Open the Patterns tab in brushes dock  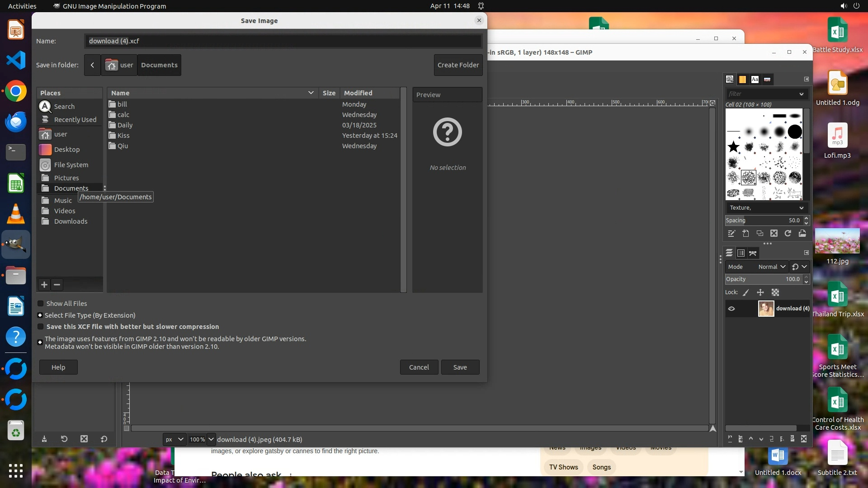click(742, 80)
